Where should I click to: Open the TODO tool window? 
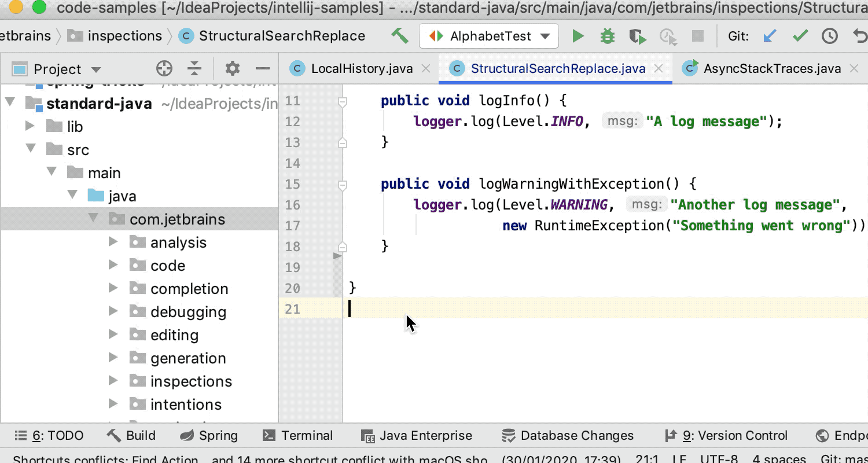point(49,436)
